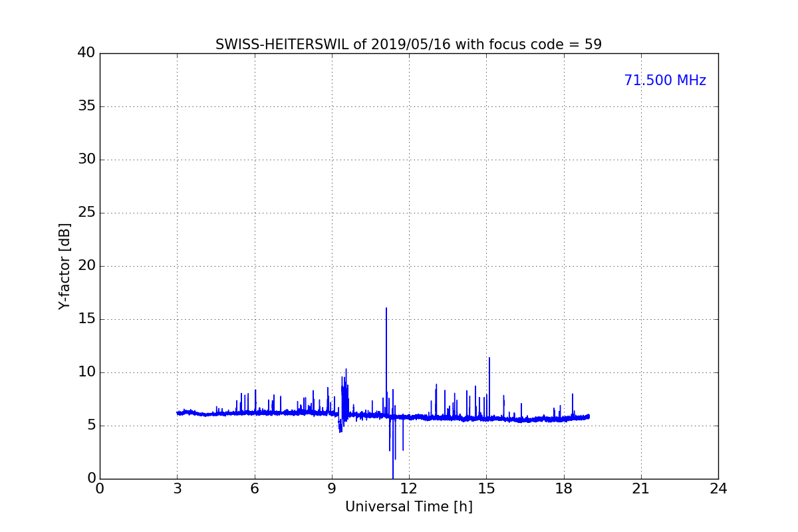798x532 pixels.
Task: Click the 71.500 MHz frequency label
Action: tap(665, 80)
